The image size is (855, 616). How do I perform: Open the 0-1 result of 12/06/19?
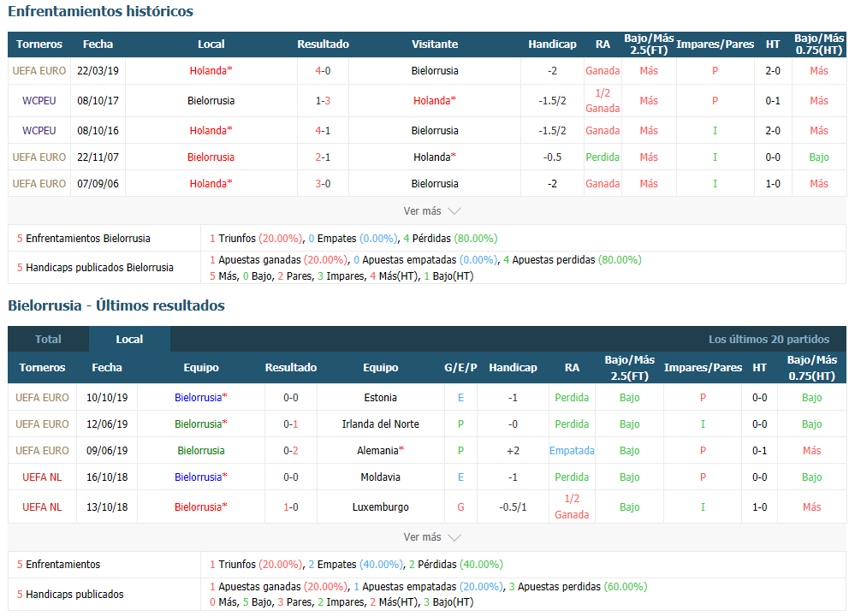[291, 424]
